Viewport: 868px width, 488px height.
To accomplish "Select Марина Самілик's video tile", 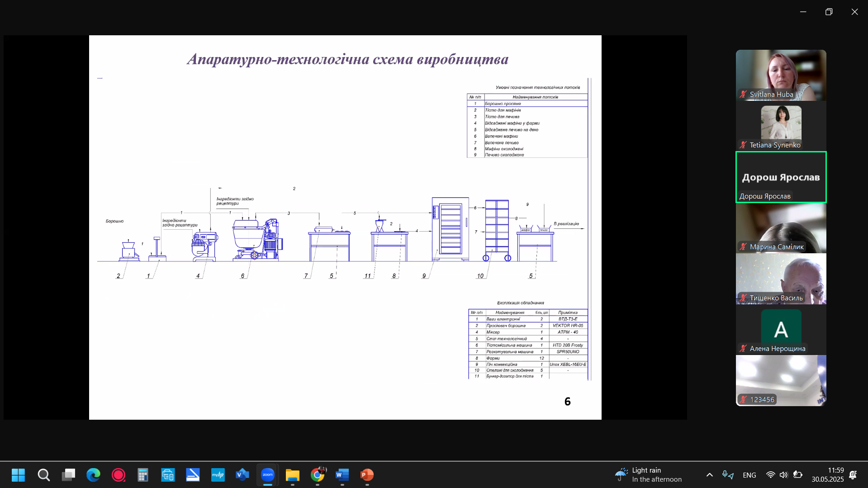I will pos(781,228).
